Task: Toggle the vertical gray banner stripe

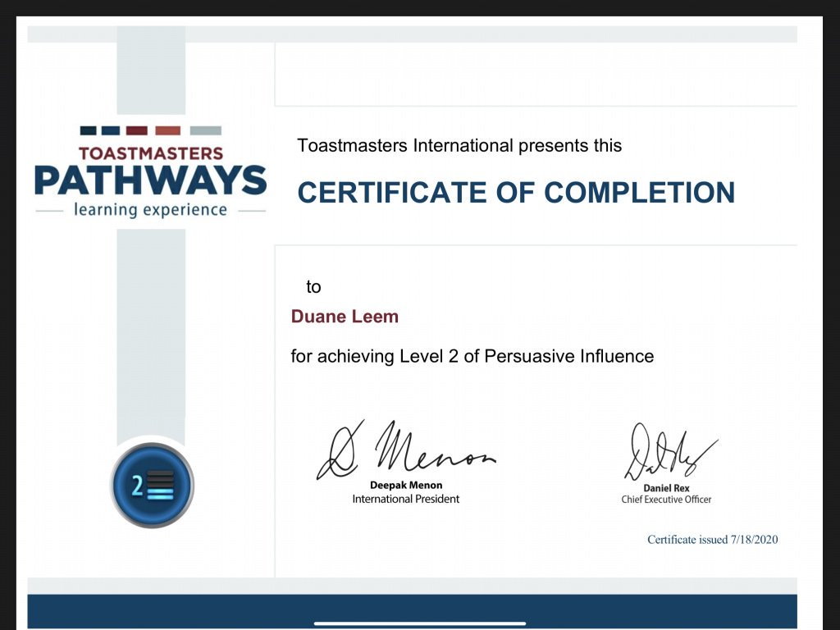Action: pyautogui.click(x=153, y=328)
